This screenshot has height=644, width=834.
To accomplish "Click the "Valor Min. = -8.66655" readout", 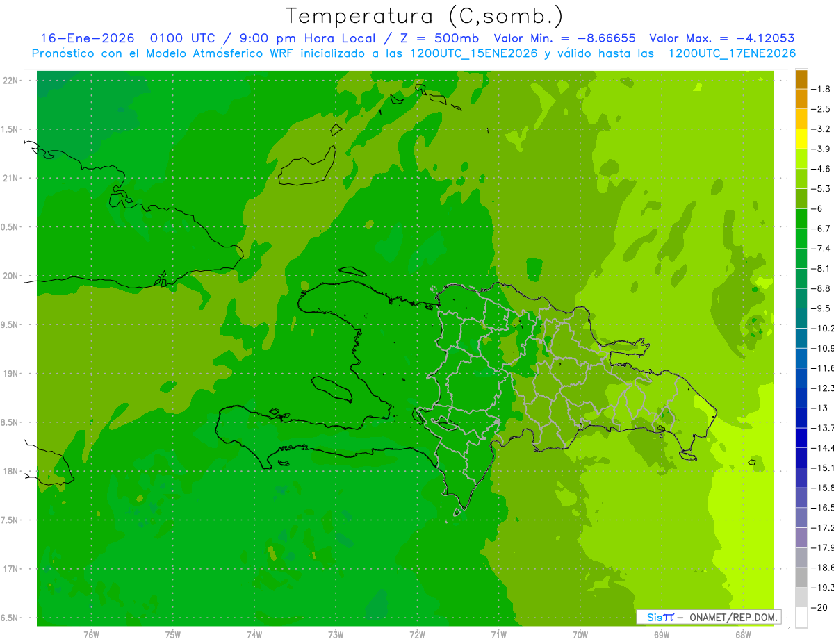I will click(564, 38).
